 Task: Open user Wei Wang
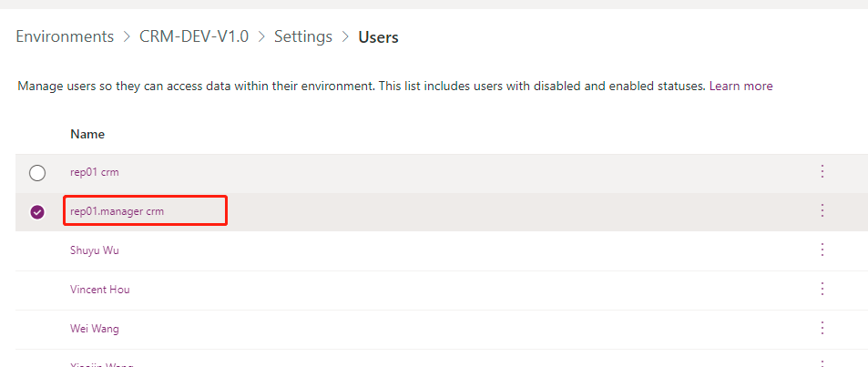(x=95, y=329)
